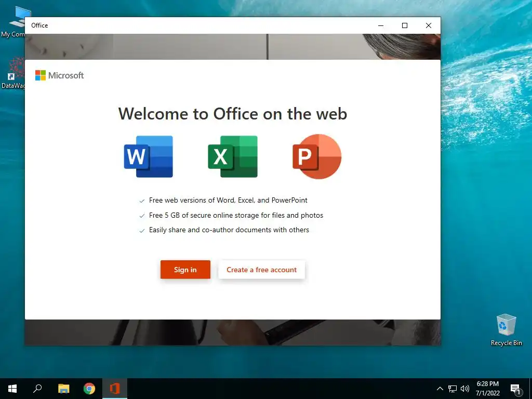This screenshot has height=399, width=532.
Task: Click text Free web versions of Word, Excel, and PowerPoint
Action: [228, 200]
